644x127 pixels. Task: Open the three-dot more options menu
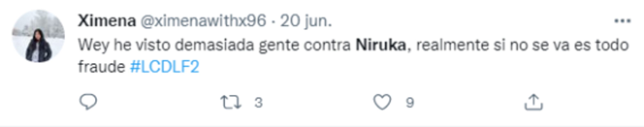pos(623,21)
